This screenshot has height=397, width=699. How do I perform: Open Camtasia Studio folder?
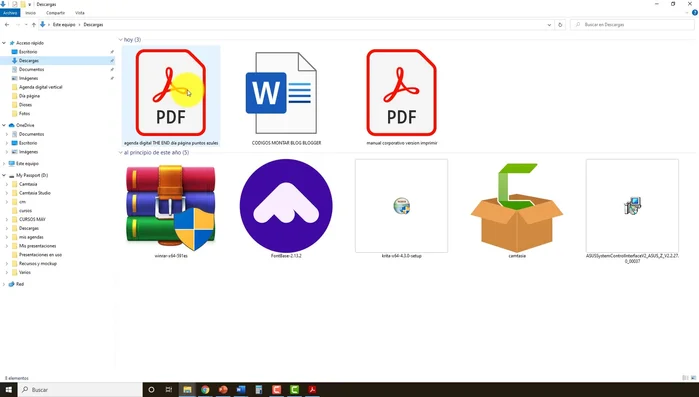click(34, 193)
